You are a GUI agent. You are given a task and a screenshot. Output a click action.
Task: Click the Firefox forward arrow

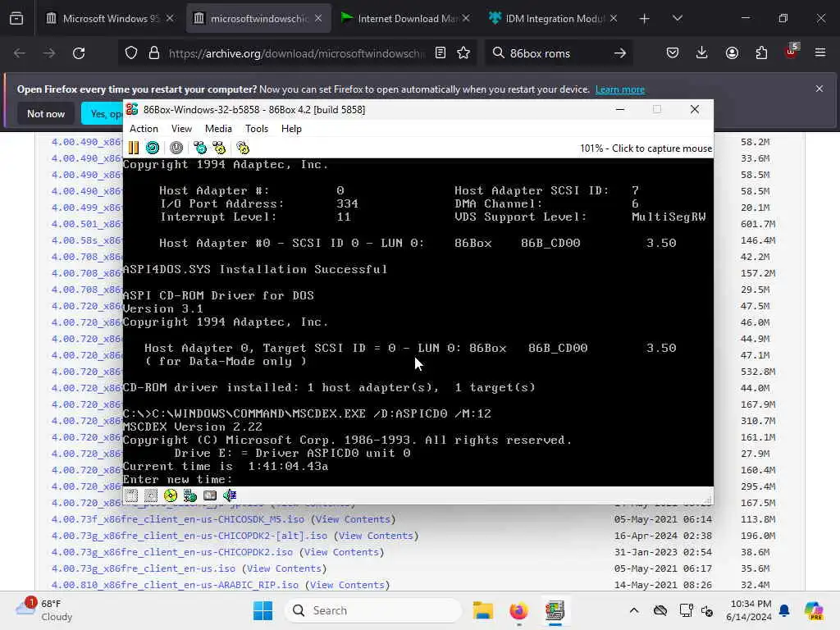48,53
